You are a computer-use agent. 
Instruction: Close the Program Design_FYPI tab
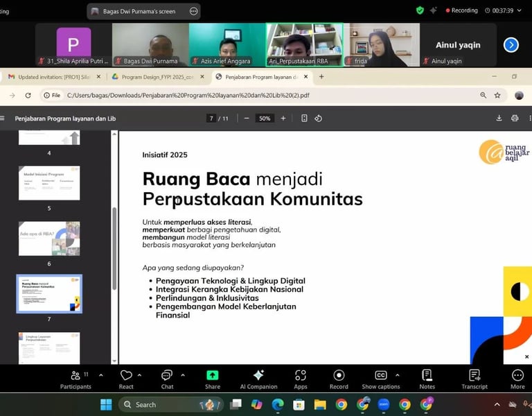tap(202, 77)
